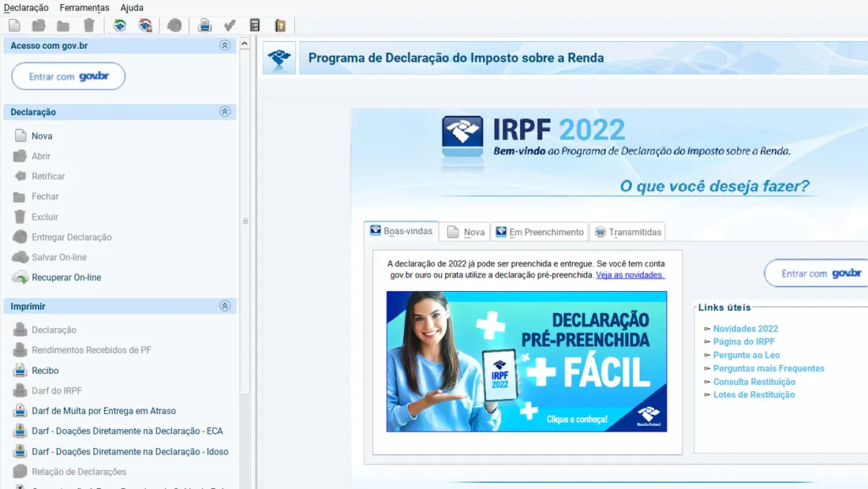Click the trash delete toolbar icon
This screenshot has width=868, height=489.
click(88, 25)
